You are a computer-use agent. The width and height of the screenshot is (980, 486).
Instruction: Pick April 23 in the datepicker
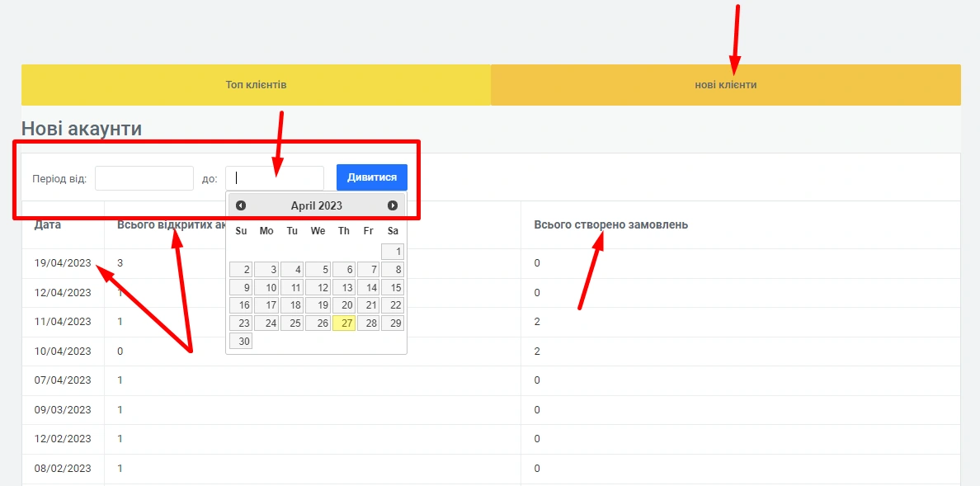(241, 323)
